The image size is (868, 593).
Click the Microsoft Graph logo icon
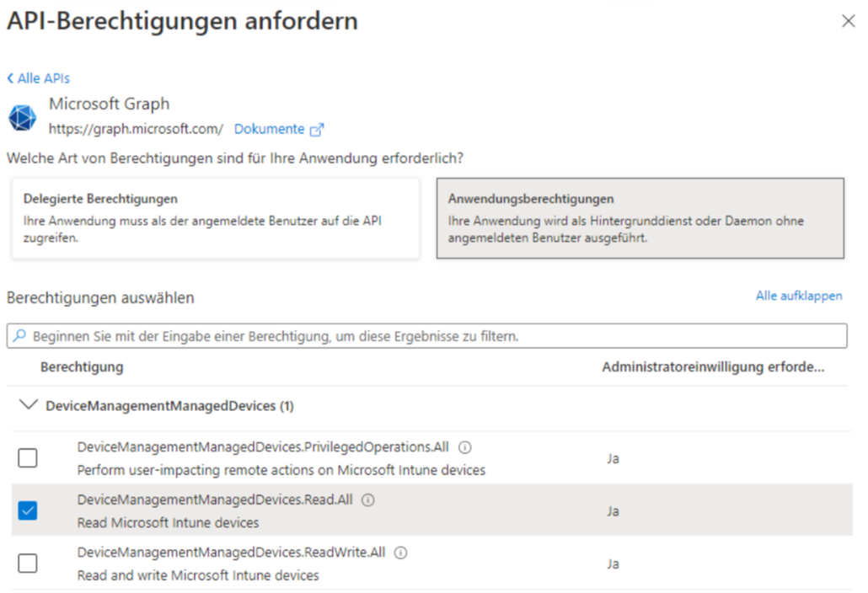(22, 117)
